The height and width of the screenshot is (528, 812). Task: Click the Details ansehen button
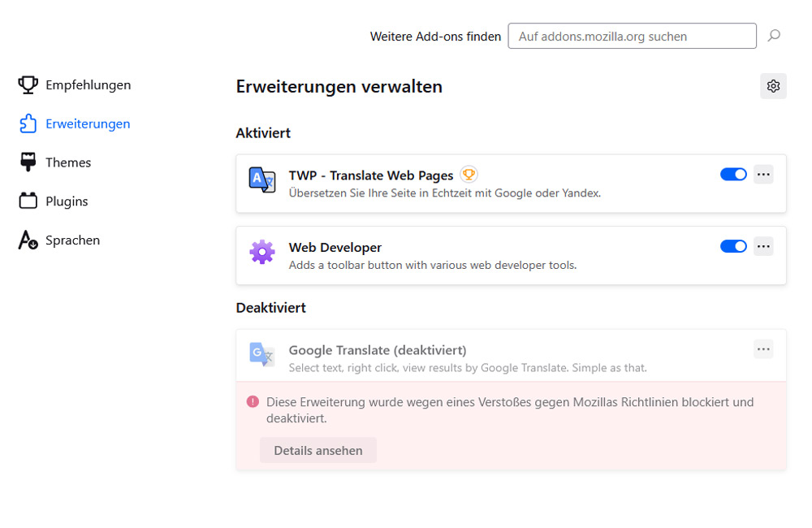coord(317,449)
